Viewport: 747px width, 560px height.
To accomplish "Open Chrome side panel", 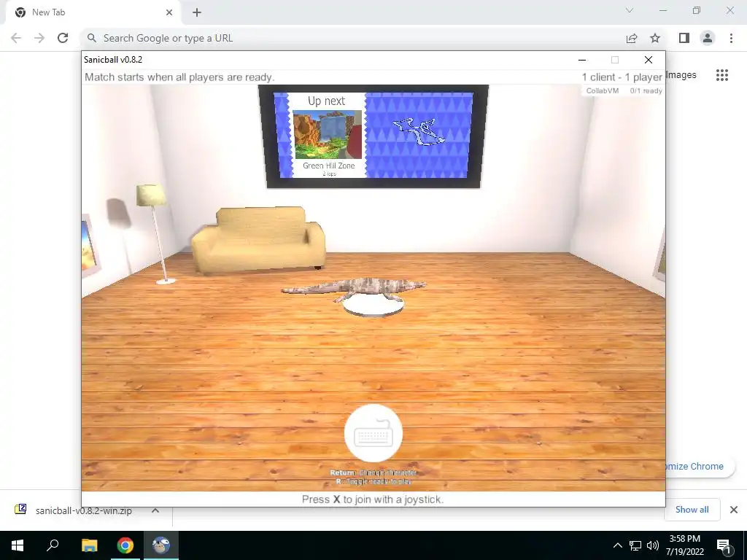I will [684, 38].
